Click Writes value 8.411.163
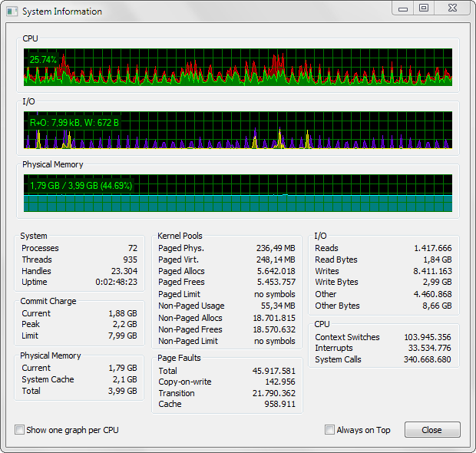 coord(433,271)
